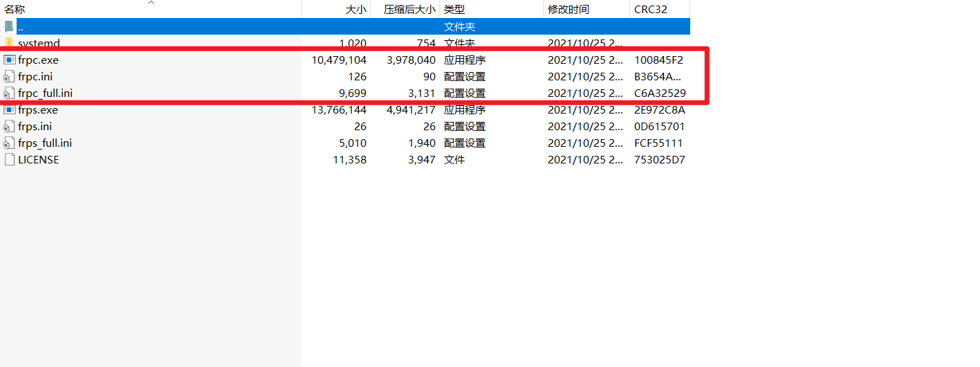The image size is (980, 367).
Task: Sort by the 大小 size column header
Action: 355,10
